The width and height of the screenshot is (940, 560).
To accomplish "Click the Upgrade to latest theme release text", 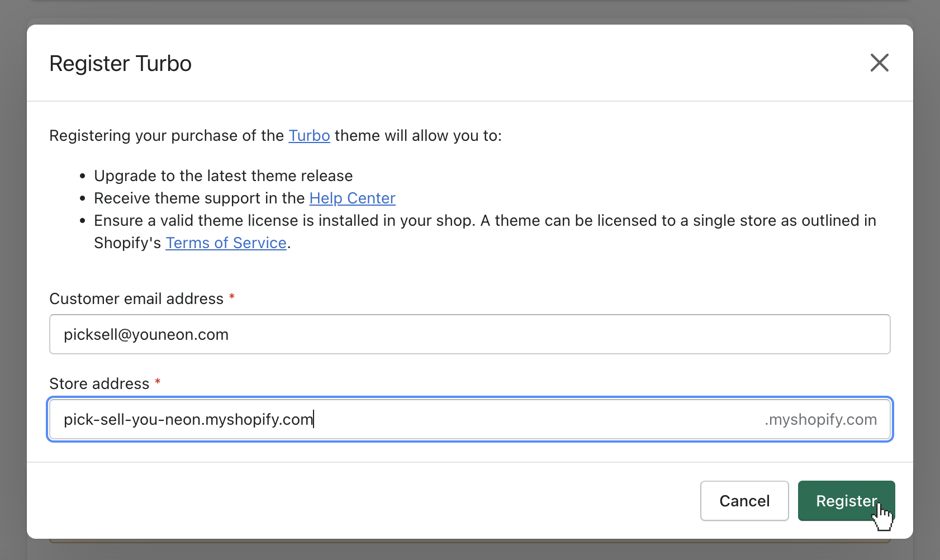I will tap(223, 176).
